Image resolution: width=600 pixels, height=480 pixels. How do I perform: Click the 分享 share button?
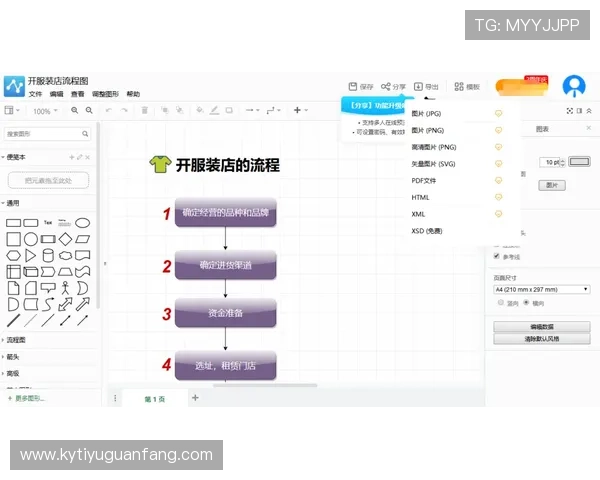(393, 87)
